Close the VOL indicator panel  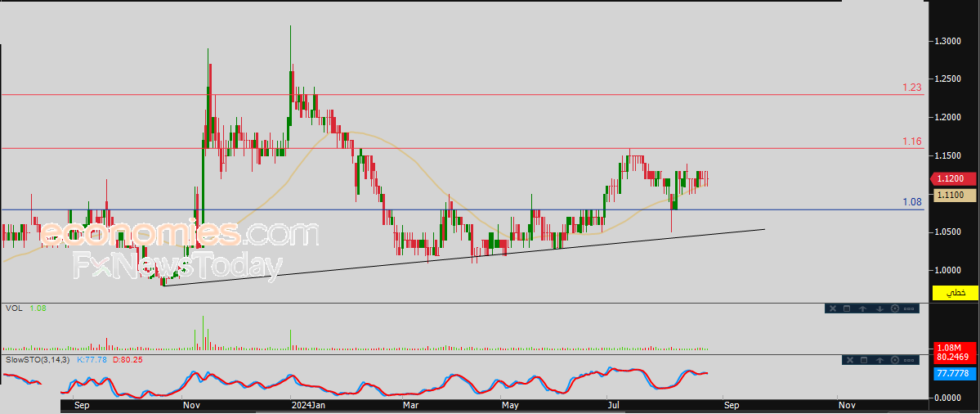pyautogui.click(x=833, y=308)
